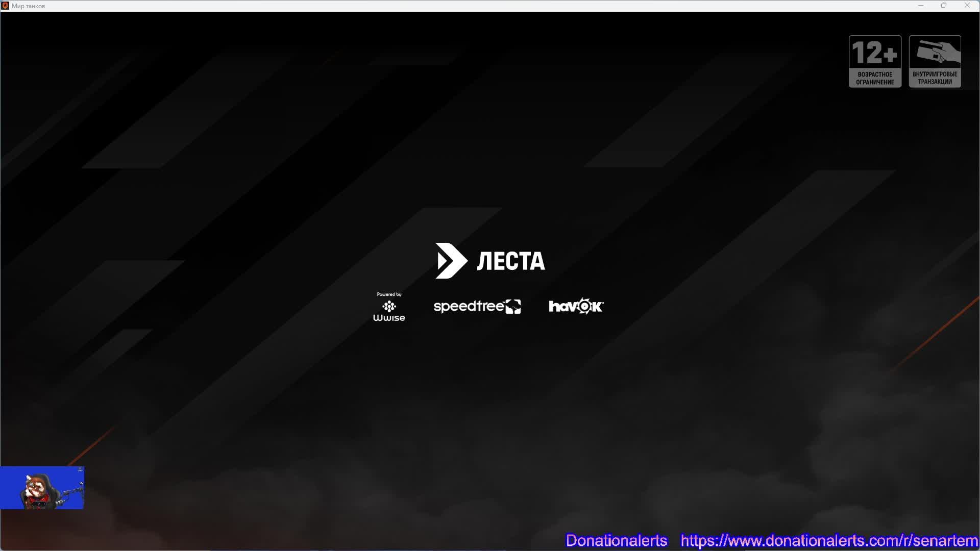Click the Wwise wordmark text
The image size is (980, 551).
(x=389, y=318)
